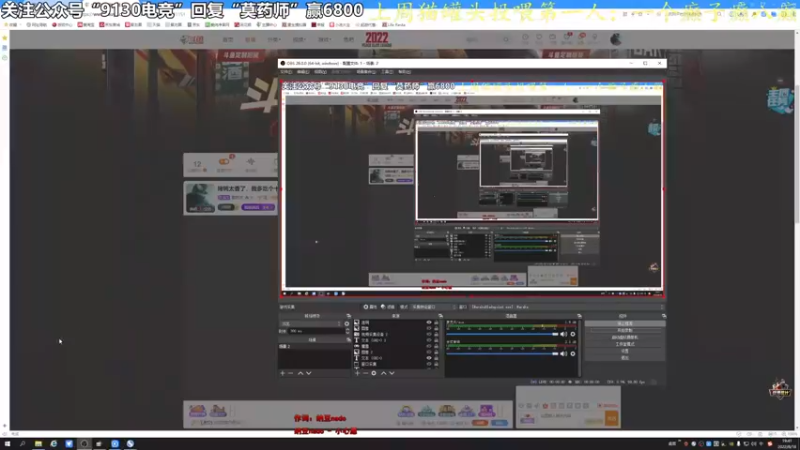Open 分类 dropdown in Douyu navigation

pos(274,39)
